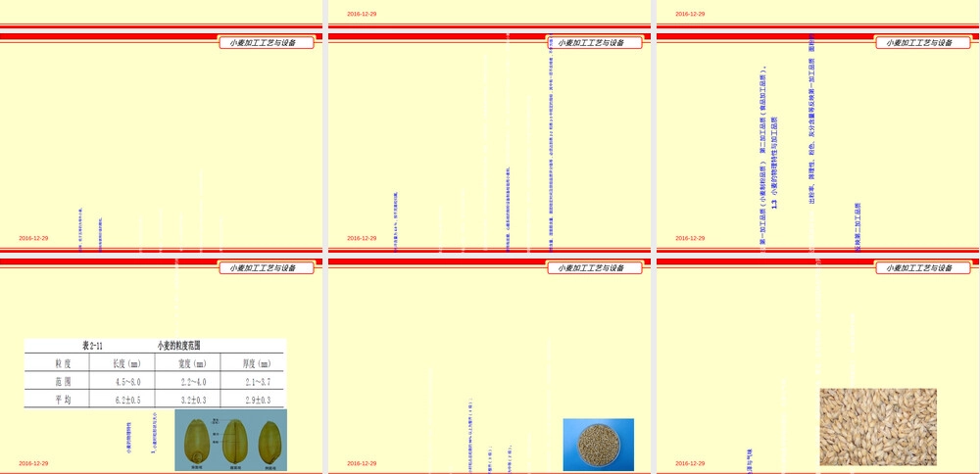Click rotated text '小麦的物理特性' beside the kernel diagram
Viewport: 980px width, 474px height.
click(x=129, y=437)
